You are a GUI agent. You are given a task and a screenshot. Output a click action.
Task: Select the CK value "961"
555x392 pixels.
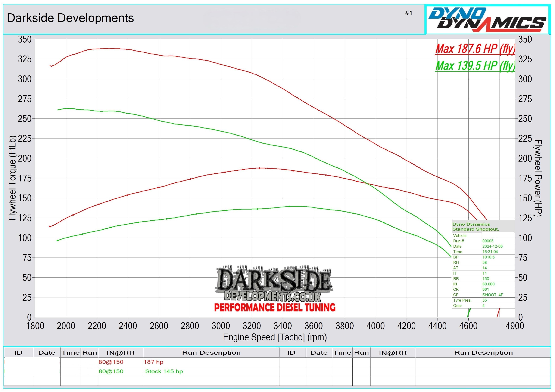pos(485,289)
